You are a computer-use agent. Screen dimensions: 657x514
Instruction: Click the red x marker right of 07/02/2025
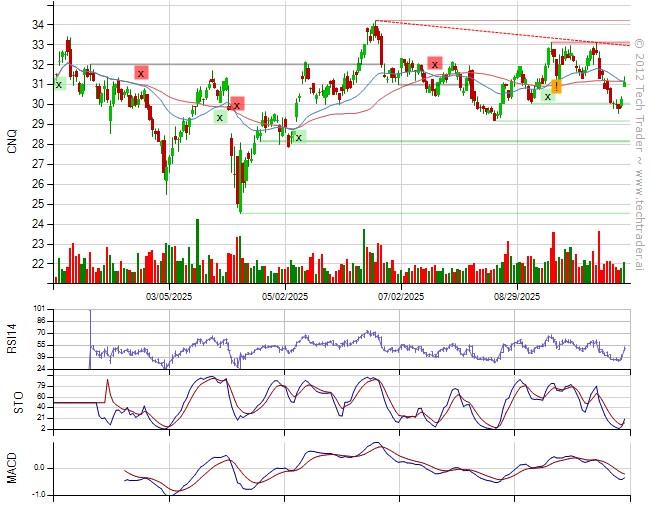click(434, 63)
